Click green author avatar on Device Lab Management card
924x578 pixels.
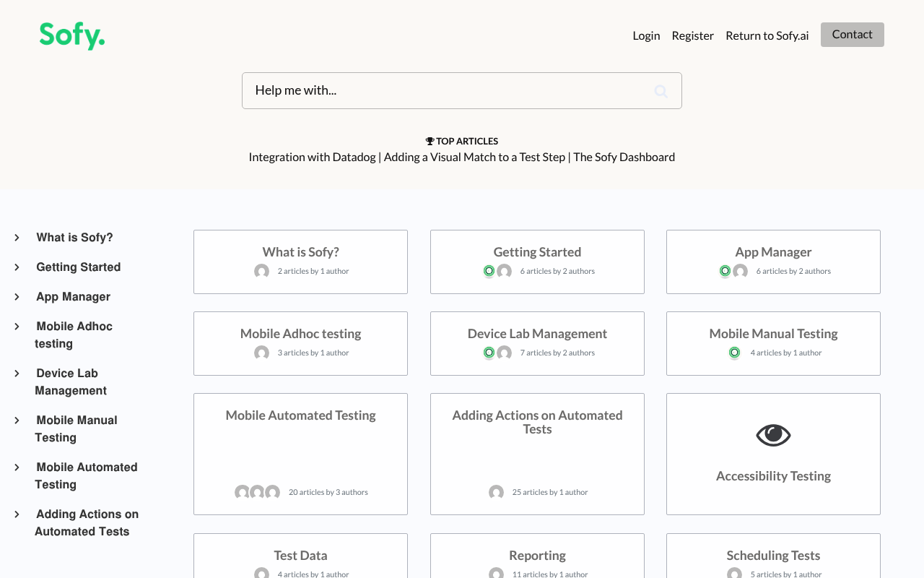click(489, 353)
